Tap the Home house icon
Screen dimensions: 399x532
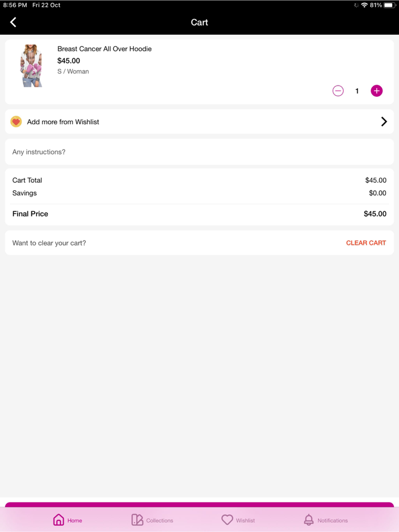[59, 520]
